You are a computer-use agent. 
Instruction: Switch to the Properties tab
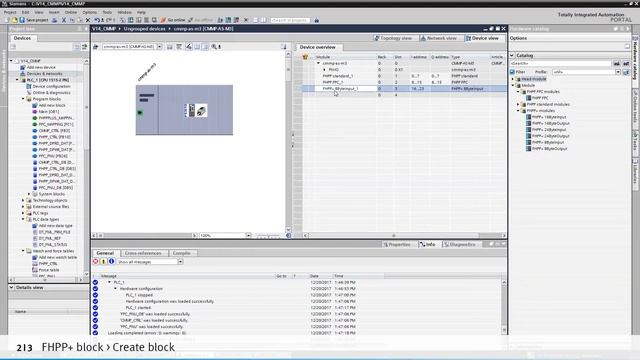point(397,244)
